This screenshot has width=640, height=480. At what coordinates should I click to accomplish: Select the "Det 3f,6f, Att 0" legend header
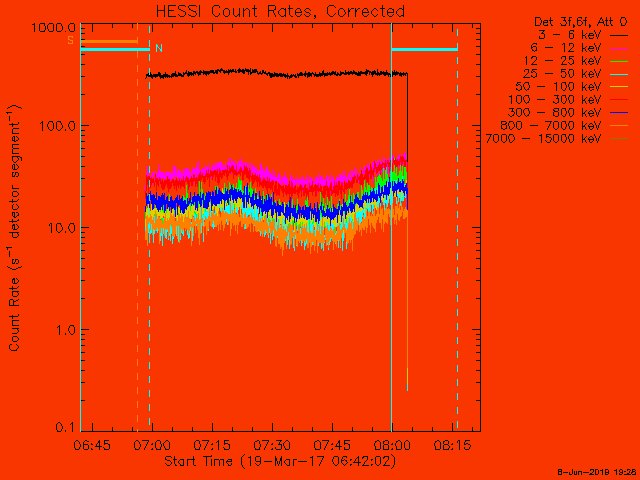tap(580, 22)
